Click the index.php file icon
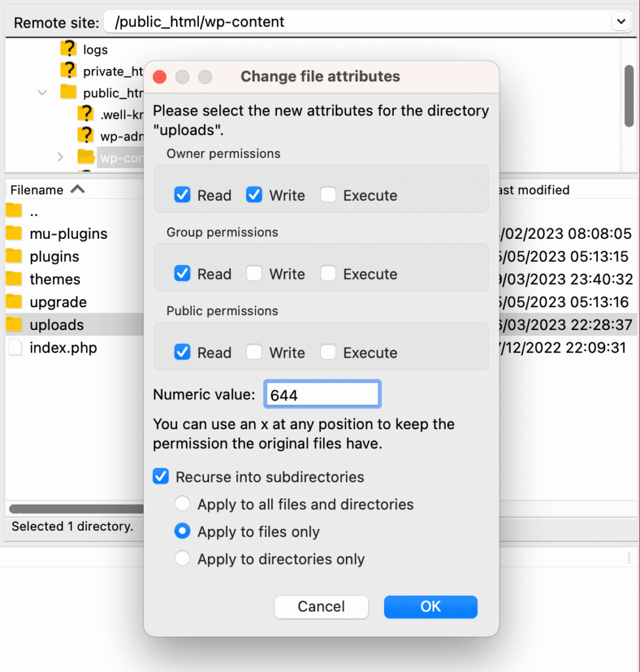This screenshot has height=672, width=640. (x=15, y=347)
